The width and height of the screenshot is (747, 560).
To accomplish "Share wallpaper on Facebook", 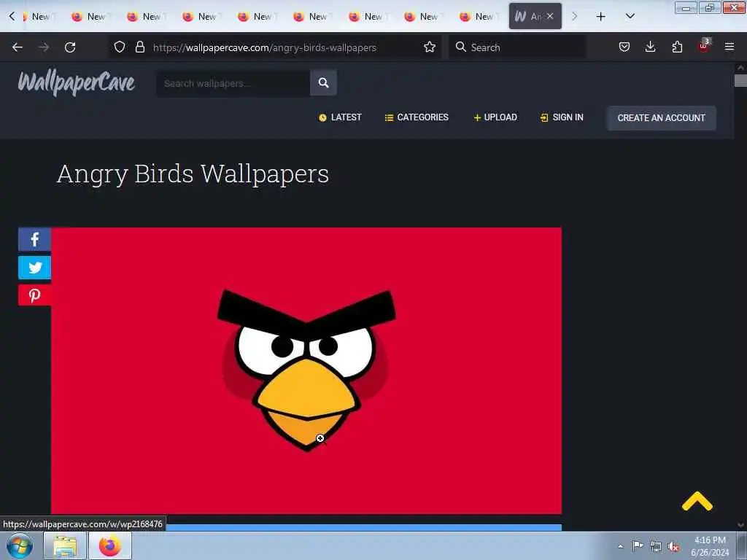I will click(x=34, y=239).
